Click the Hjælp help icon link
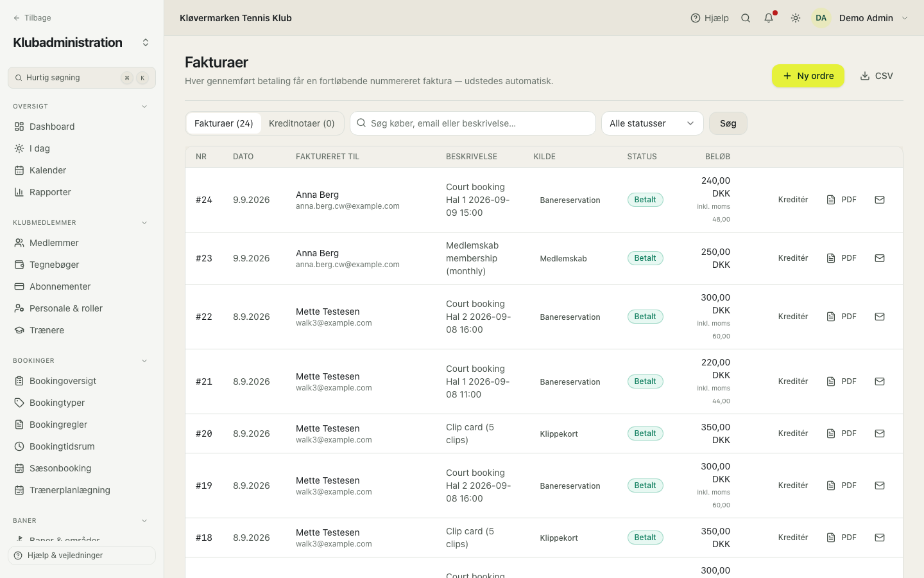This screenshot has width=924, height=578. click(710, 18)
